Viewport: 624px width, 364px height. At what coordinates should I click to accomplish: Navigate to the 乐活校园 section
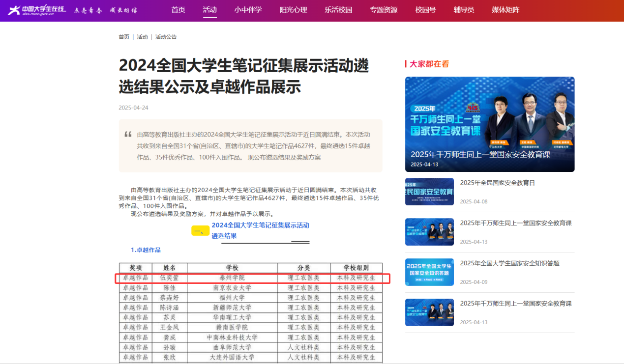click(338, 10)
